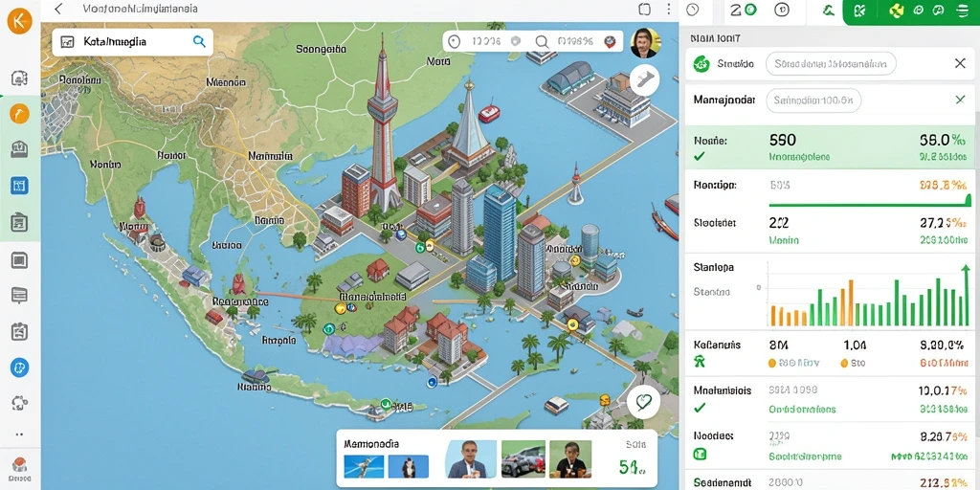Click the input field beside Stoeido
This screenshot has width=980, height=490.
pyautogui.click(x=831, y=64)
